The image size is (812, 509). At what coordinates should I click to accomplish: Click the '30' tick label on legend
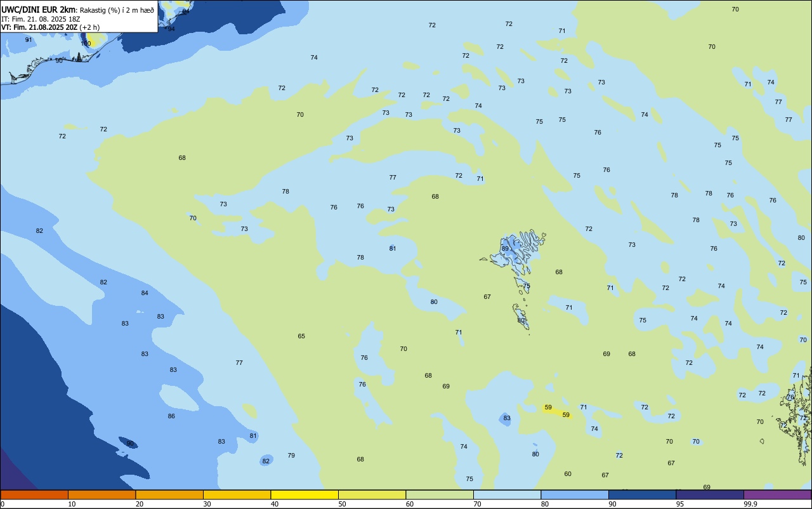click(207, 504)
